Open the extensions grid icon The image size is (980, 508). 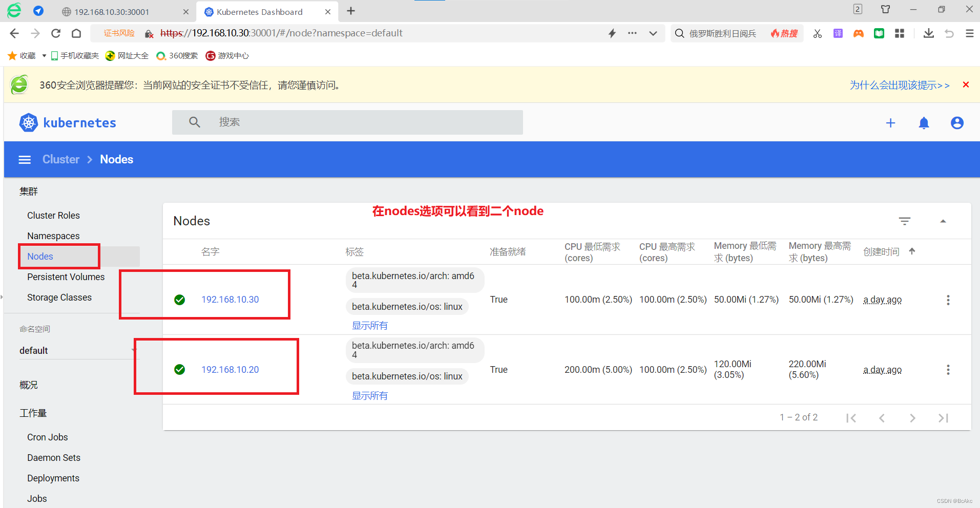(x=900, y=33)
